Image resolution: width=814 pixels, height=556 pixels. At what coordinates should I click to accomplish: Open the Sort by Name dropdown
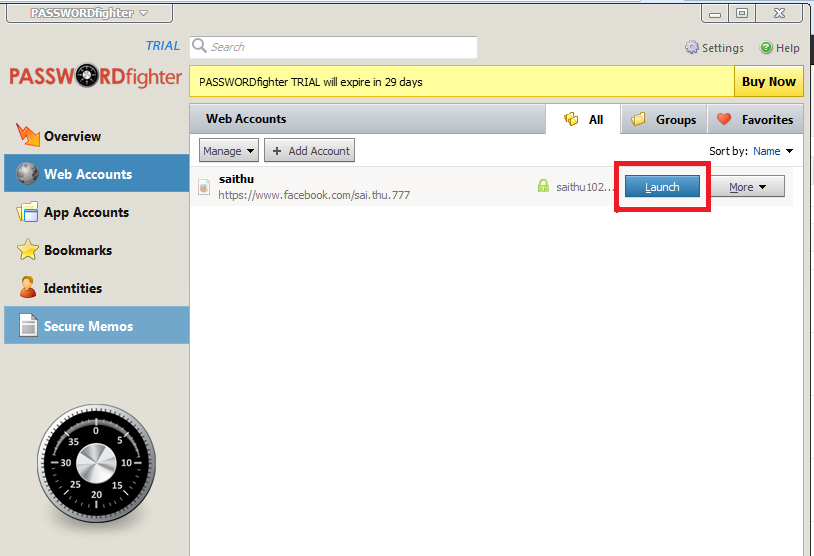coord(773,151)
